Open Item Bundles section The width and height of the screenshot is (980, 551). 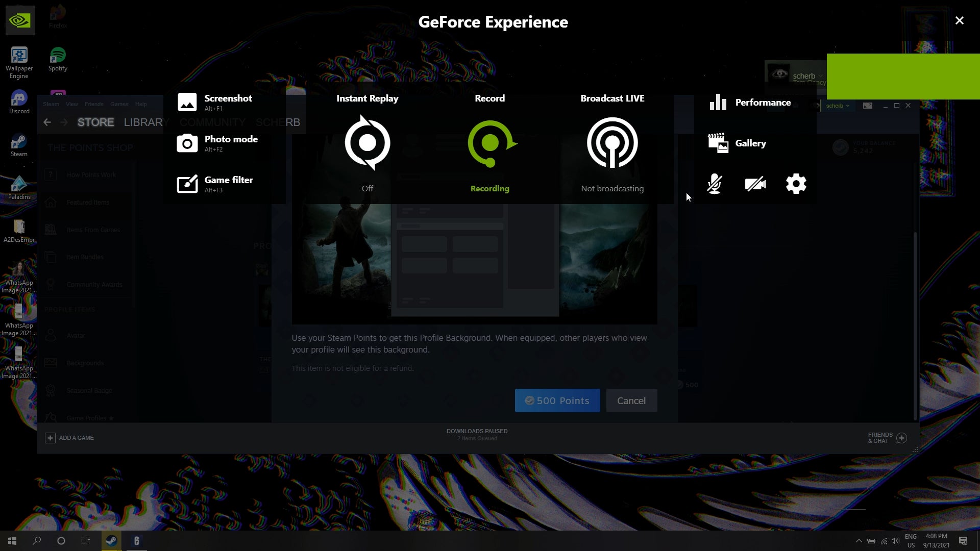[85, 257]
